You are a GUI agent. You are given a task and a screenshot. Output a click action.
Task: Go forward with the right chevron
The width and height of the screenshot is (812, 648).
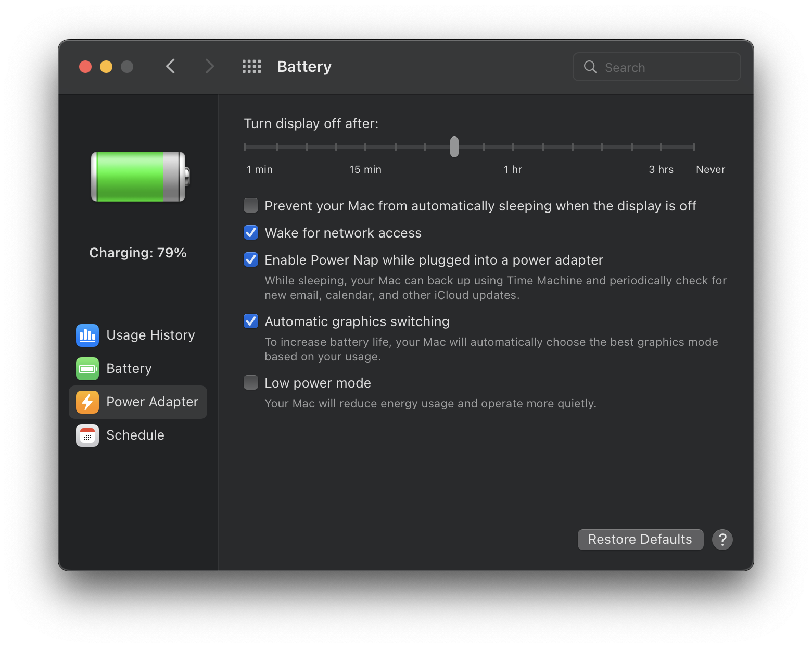pos(209,67)
